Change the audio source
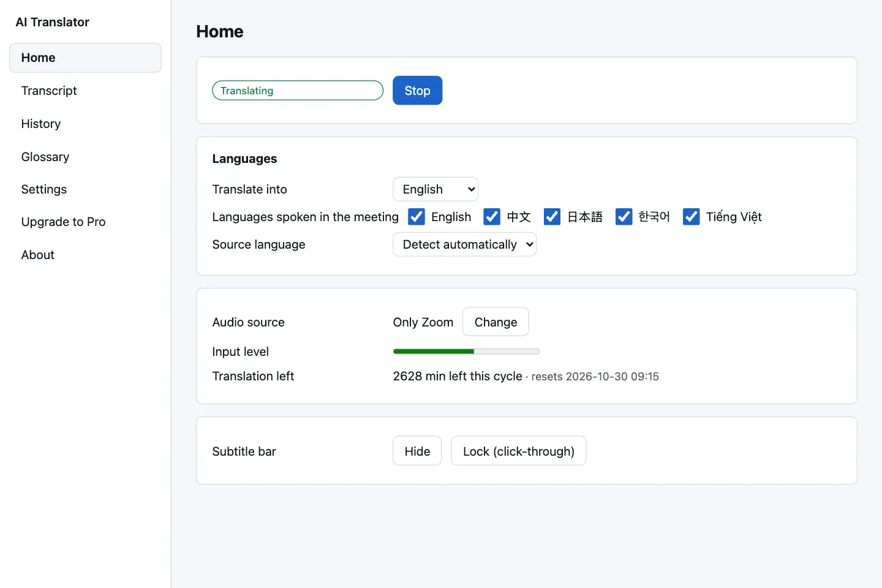Screen dimensions: 882x588 pos(496,322)
